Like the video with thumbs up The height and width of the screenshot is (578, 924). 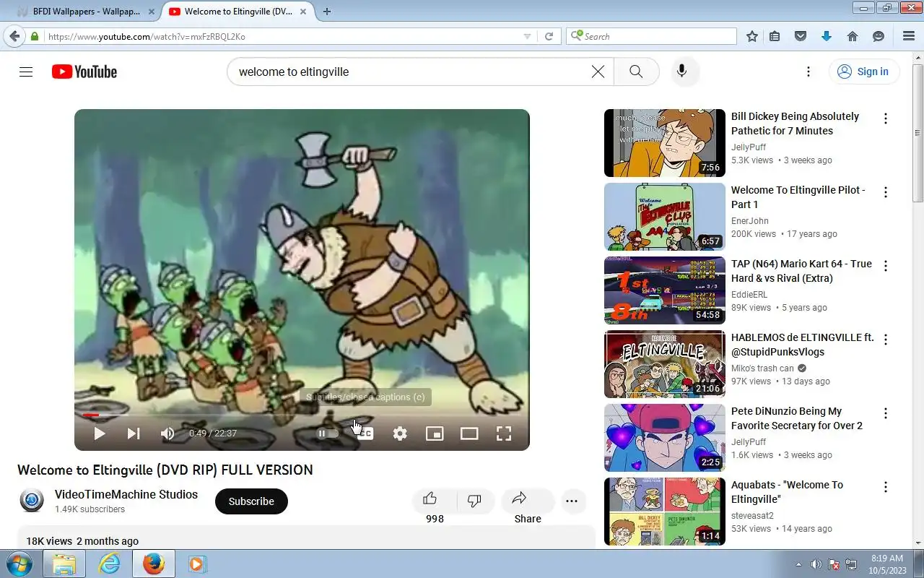click(x=430, y=499)
